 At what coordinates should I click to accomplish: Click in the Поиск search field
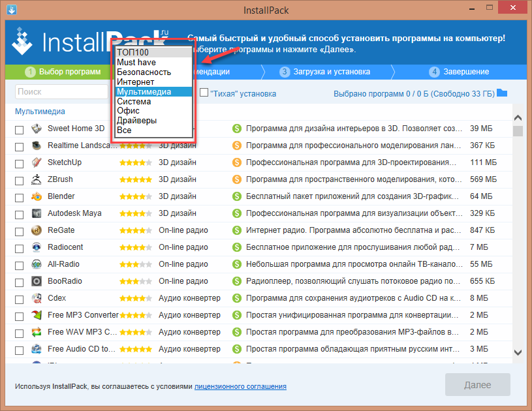(61, 93)
